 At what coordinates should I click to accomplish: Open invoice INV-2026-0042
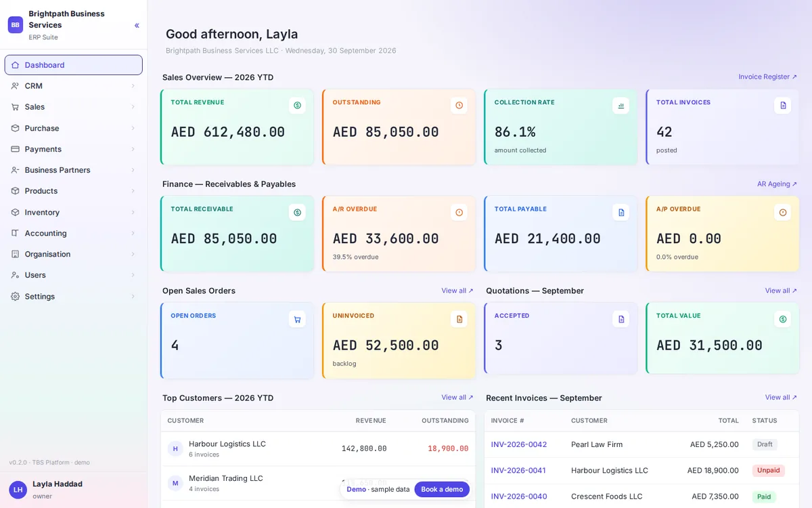tap(519, 444)
